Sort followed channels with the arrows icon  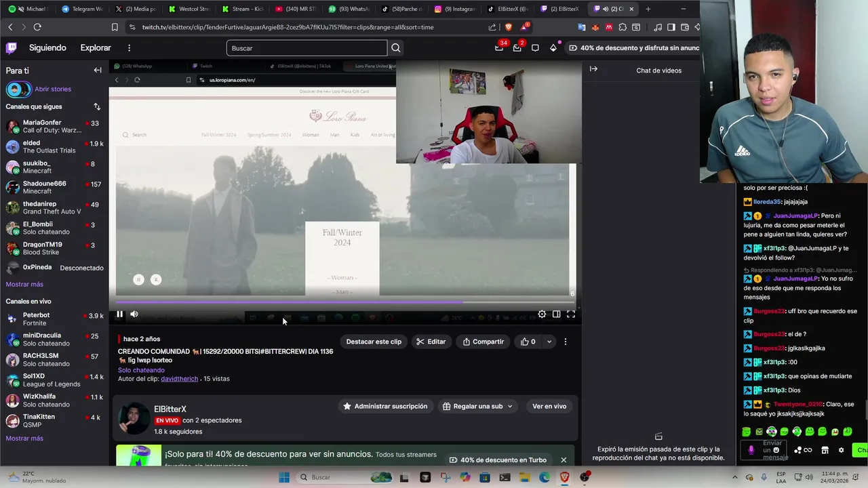click(x=97, y=106)
